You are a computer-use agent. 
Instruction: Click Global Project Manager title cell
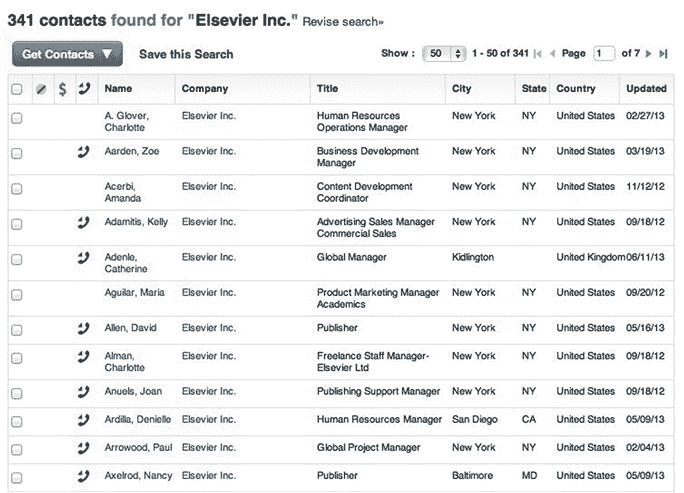pos(369,448)
